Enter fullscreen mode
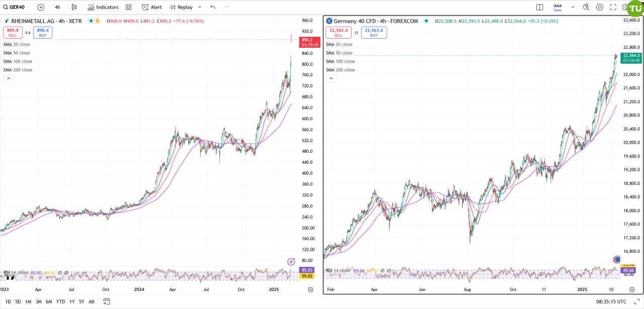Viewport: 644px width, 309px height. click(613, 7)
